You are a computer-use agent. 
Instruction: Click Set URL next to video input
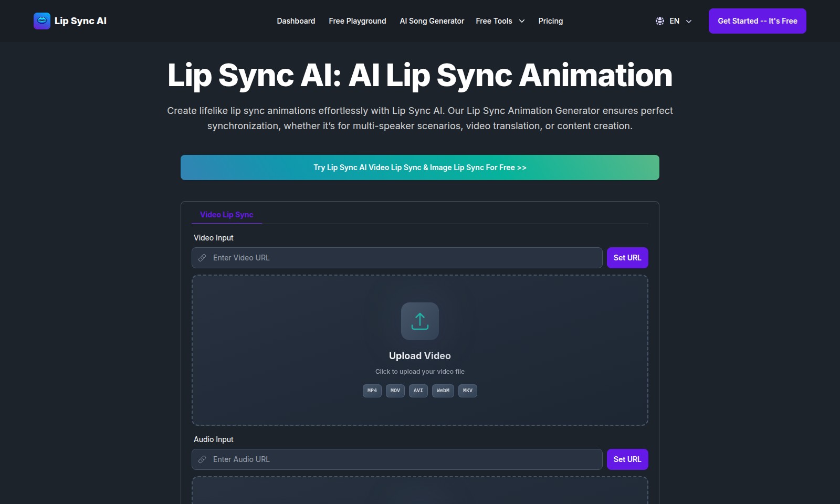(627, 258)
